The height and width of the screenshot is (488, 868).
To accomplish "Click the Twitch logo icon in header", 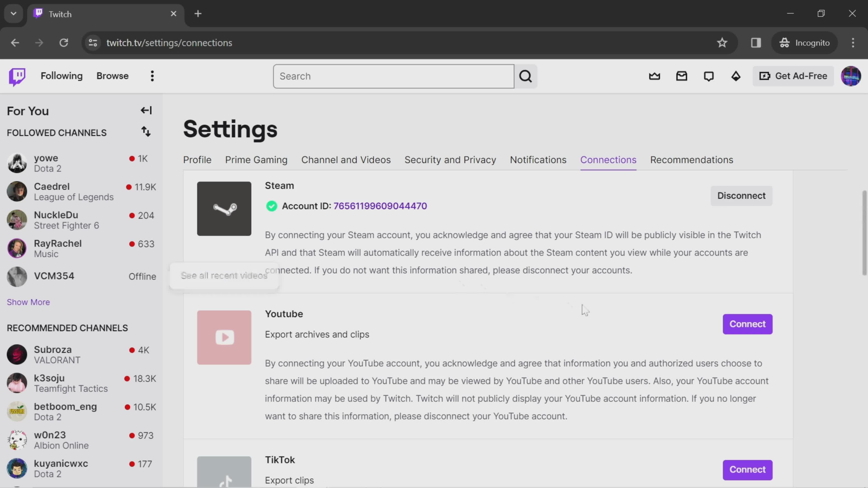I will (x=17, y=76).
